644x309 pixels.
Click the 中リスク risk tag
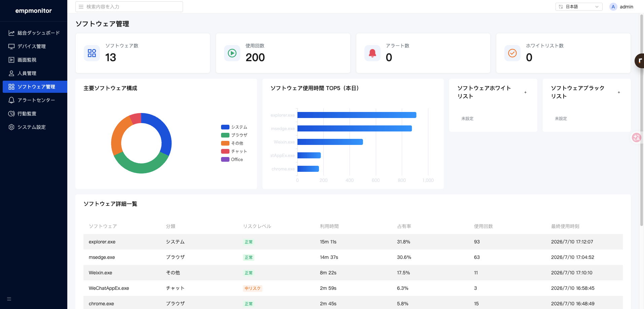click(253, 288)
